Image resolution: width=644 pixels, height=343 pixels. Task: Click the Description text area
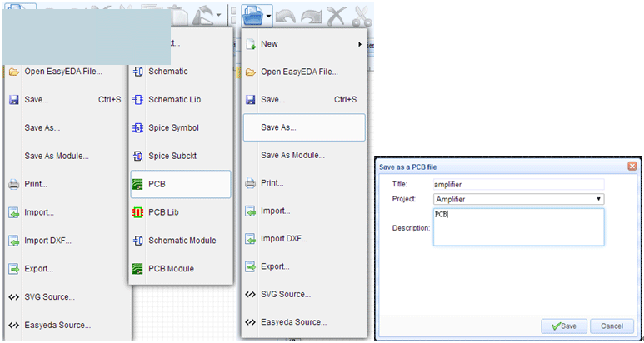pyautogui.click(x=519, y=227)
